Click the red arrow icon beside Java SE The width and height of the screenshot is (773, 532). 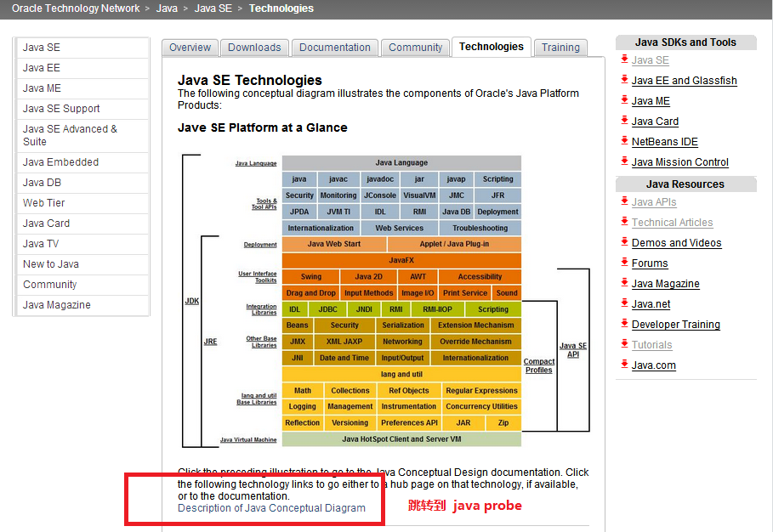click(x=624, y=59)
